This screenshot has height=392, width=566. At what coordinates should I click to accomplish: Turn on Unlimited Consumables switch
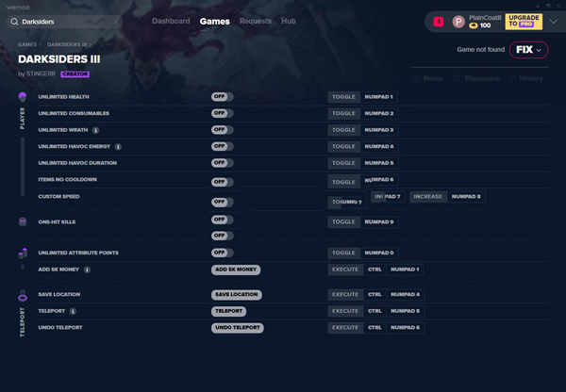pyautogui.click(x=223, y=113)
